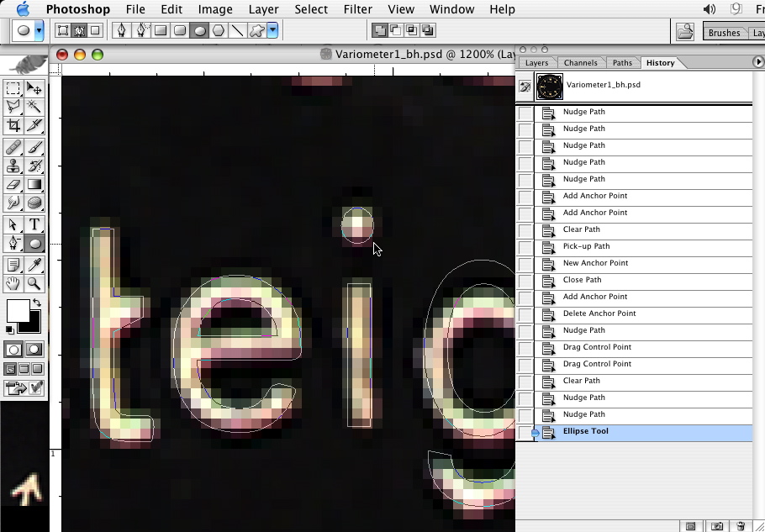Open the Filter menu

357,9
